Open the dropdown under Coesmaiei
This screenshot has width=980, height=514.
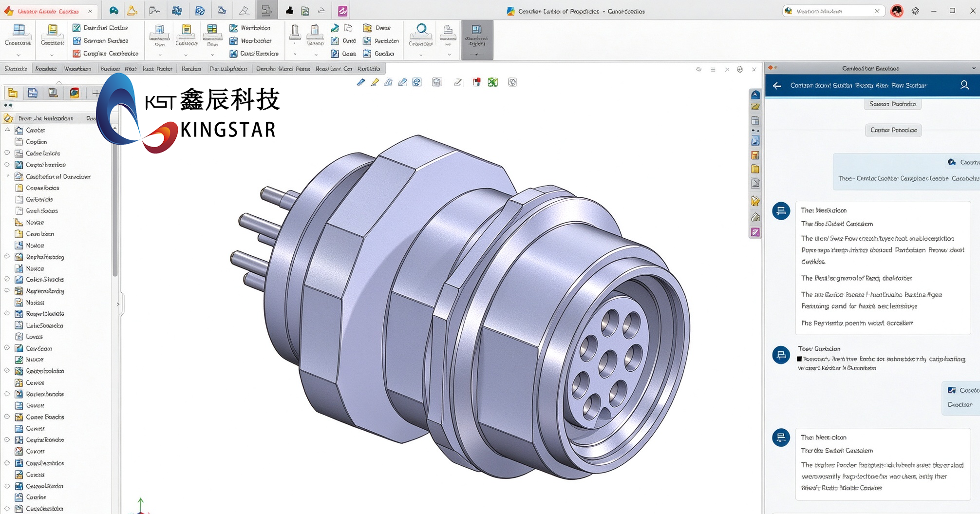pos(19,55)
